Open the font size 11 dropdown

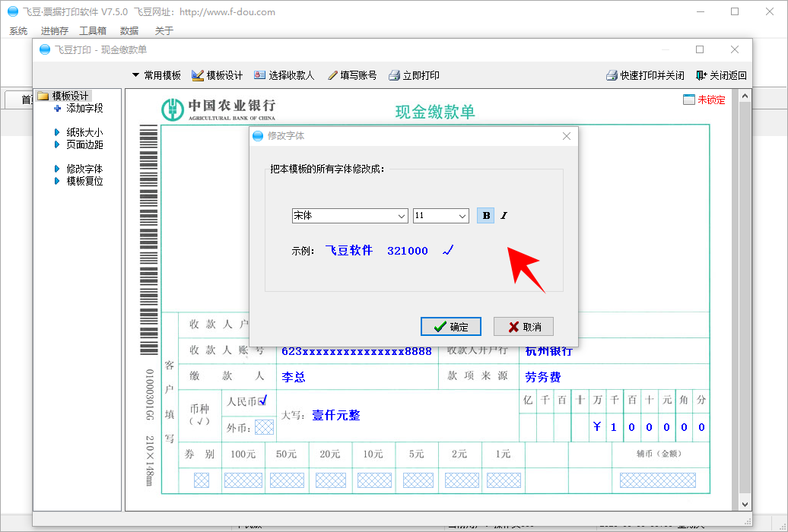[462, 216]
